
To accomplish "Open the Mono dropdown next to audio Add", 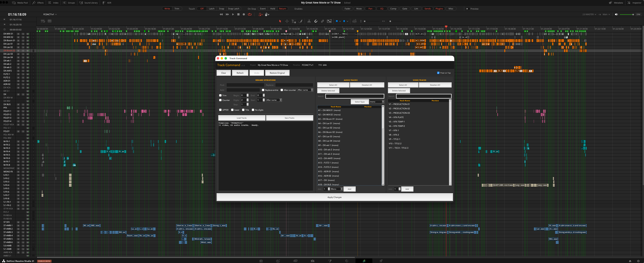I will pos(336,189).
